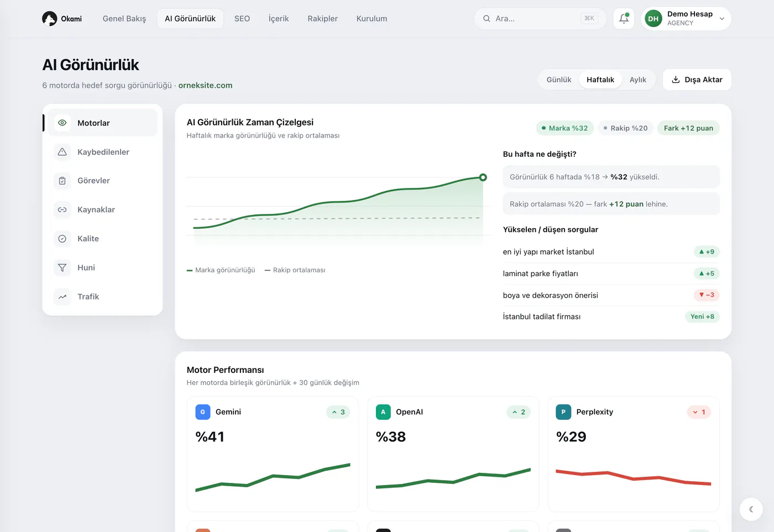Expand the Demo Hesap account dropdown
This screenshot has width=774, height=532.
click(x=686, y=18)
